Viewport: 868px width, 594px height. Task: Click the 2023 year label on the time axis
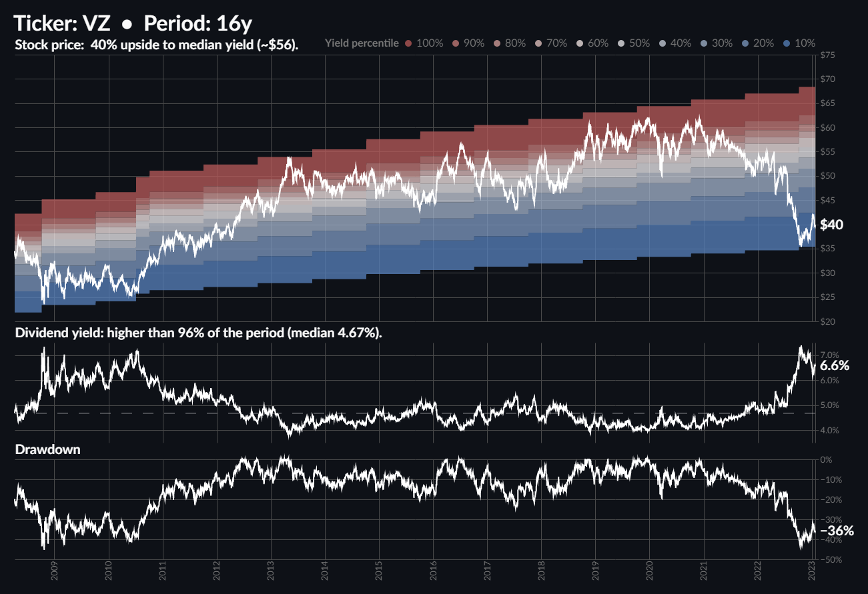click(x=811, y=572)
